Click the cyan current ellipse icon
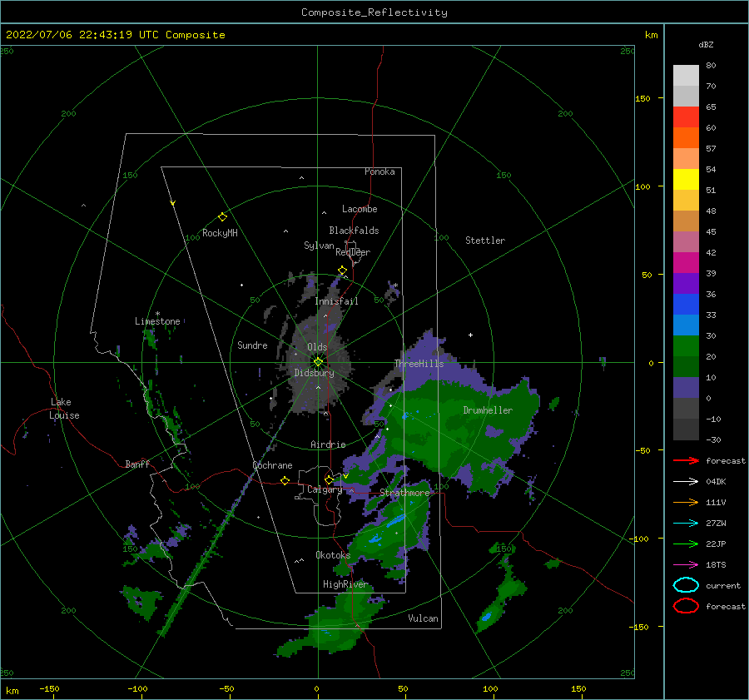This screenshot has height=700, width=749. point(686,585)
